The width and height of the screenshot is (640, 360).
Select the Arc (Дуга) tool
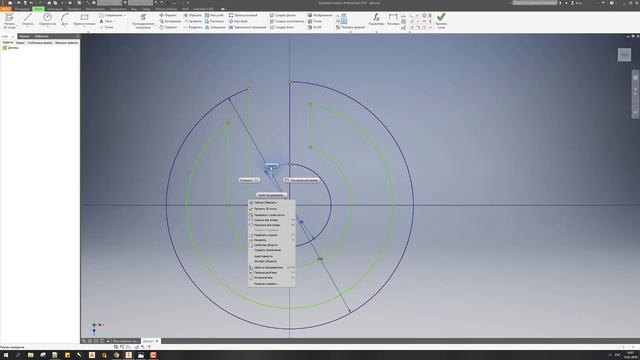65,20
